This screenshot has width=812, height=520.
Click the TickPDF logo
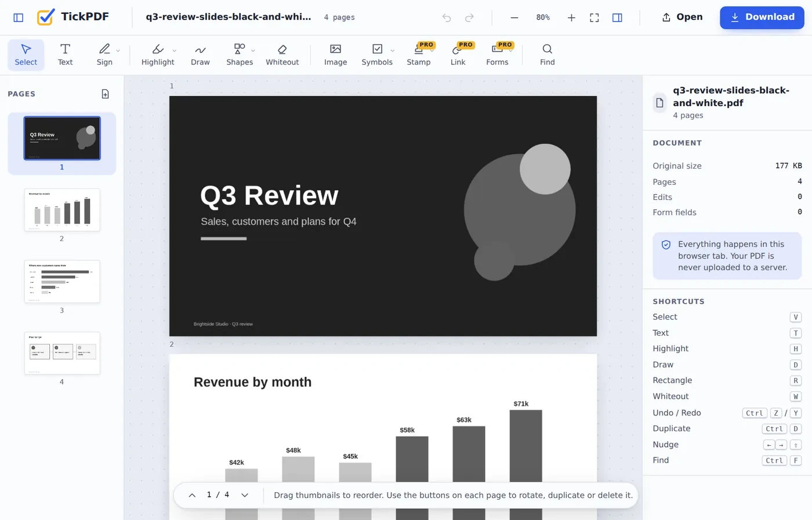73,17
